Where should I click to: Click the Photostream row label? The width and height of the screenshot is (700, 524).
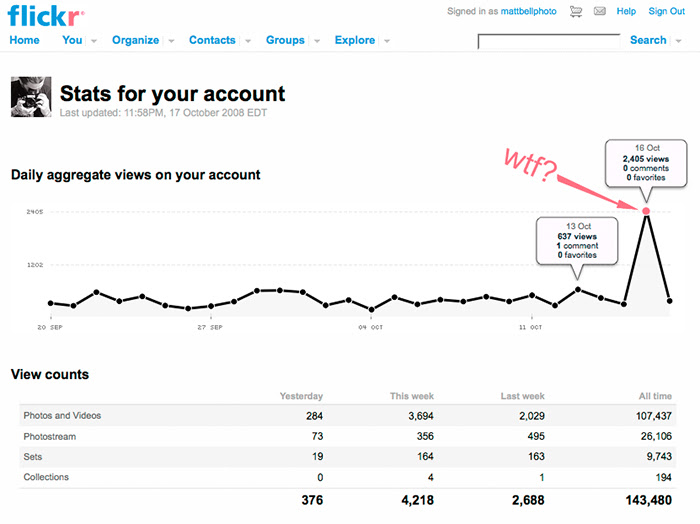pos(50,437)
